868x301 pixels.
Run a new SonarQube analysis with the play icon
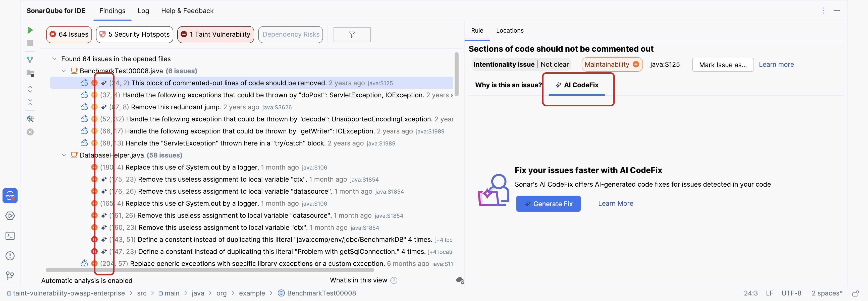click(30, 30)
